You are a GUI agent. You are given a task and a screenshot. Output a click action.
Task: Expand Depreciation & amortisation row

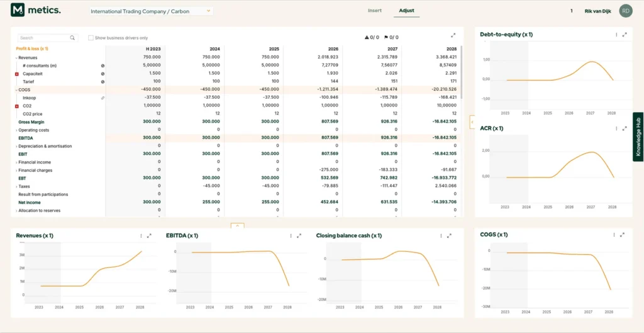[16, 146]
